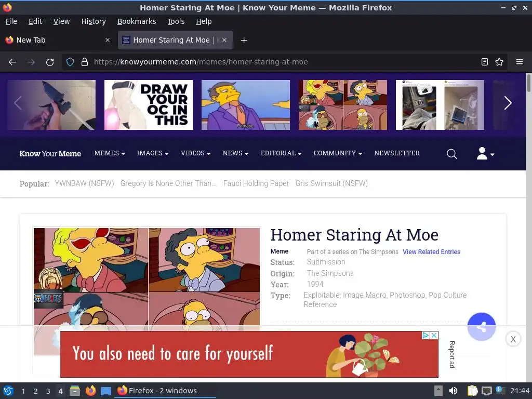Open the History menu
Viewport: 532px width, 399px height.
click(x=94, y=21)
